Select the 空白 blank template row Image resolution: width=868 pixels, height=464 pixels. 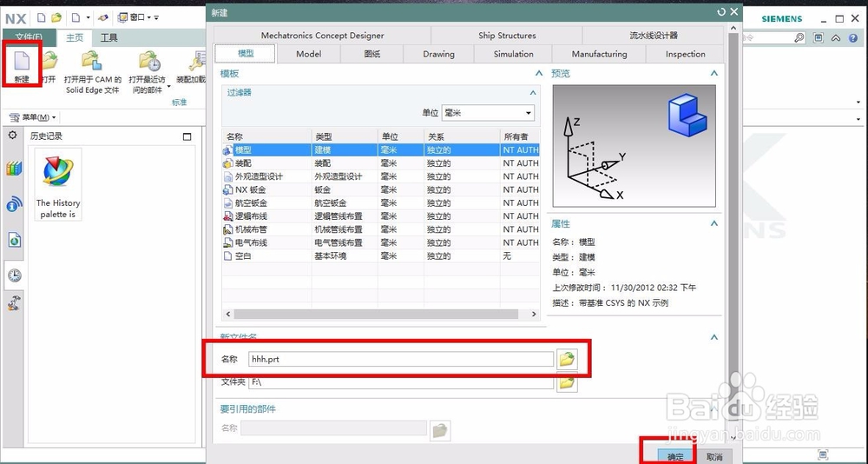point(380,256)
